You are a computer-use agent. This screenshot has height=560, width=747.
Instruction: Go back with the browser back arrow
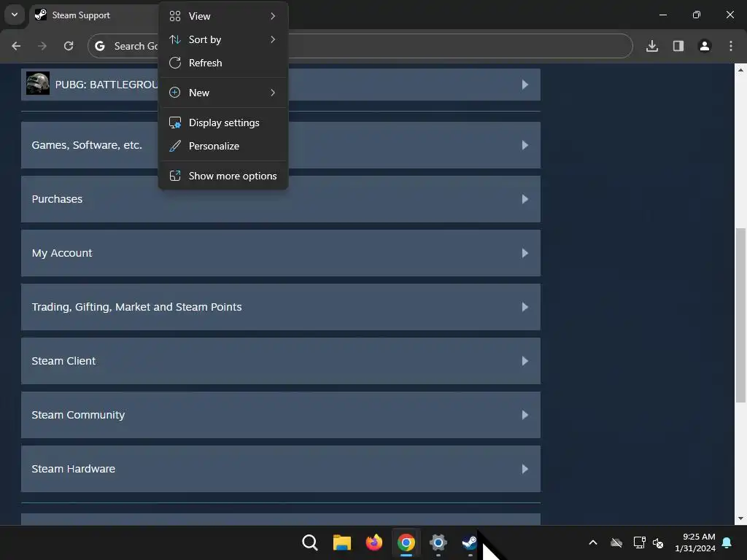point(16,46)
